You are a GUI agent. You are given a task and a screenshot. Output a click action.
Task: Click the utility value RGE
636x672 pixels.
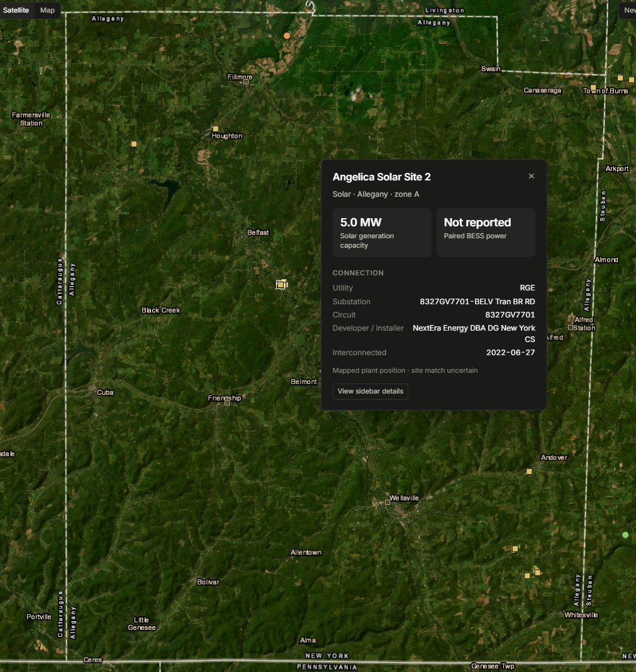[528, 288]
